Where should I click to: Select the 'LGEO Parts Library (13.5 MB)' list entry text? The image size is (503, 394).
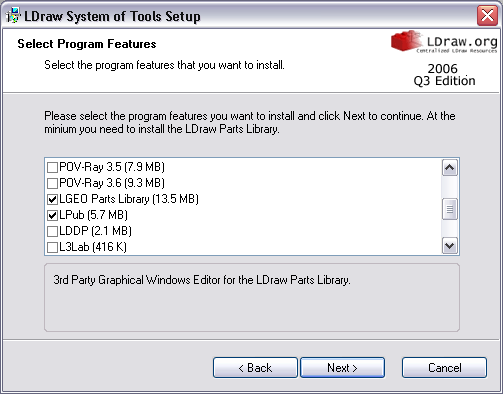click(x=129, y=199)
